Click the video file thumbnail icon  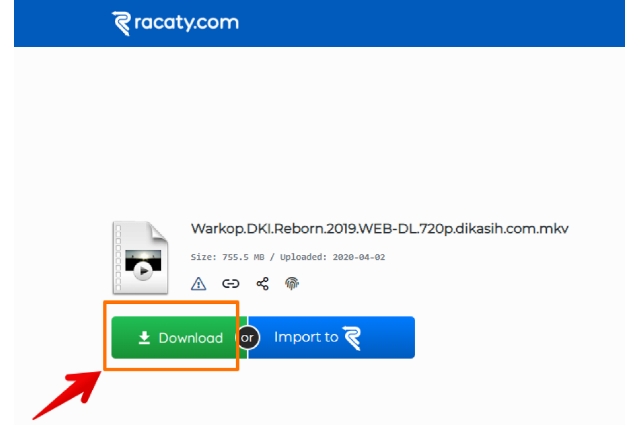140,257
